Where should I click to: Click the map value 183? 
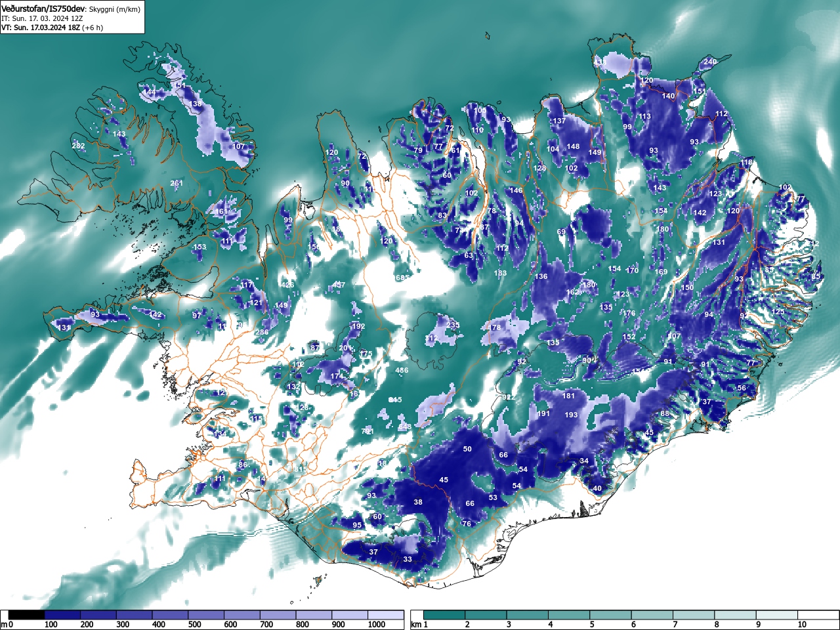tap(500, 274)
